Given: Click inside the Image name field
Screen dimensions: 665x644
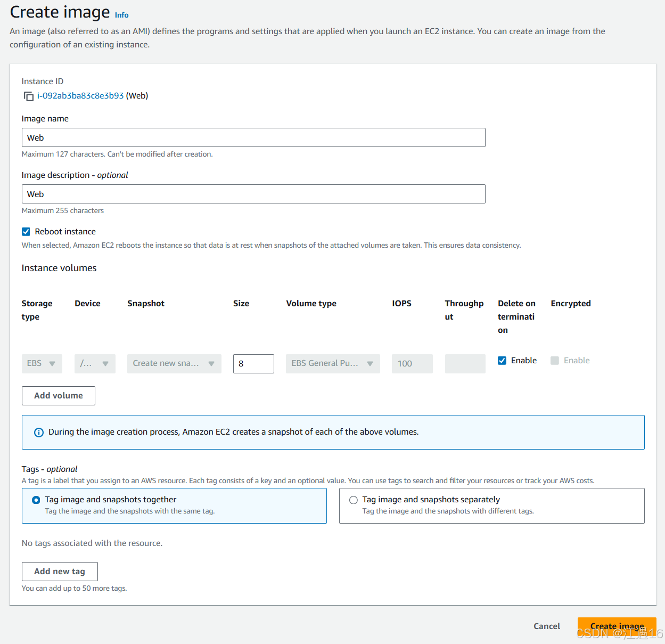Looking at the screenshot, I should [x=253, y=137].
